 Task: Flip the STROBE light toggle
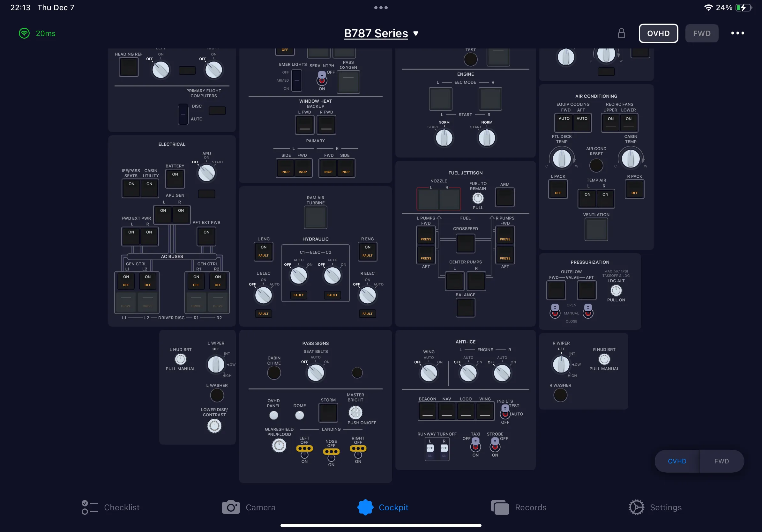pyautogui.click(x=495, y=445)
